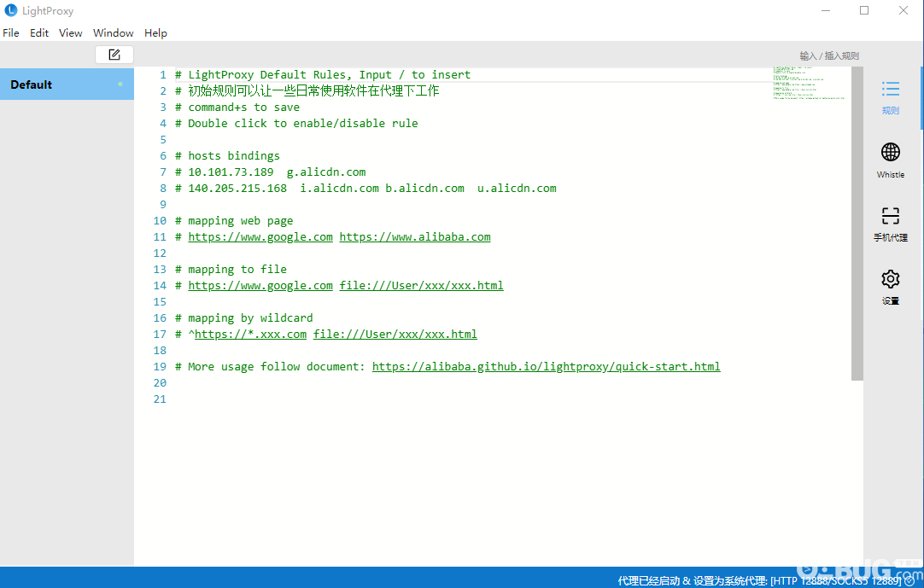Toggle the Default rule green status dot
Screen dimensions: 924x588
120,84
